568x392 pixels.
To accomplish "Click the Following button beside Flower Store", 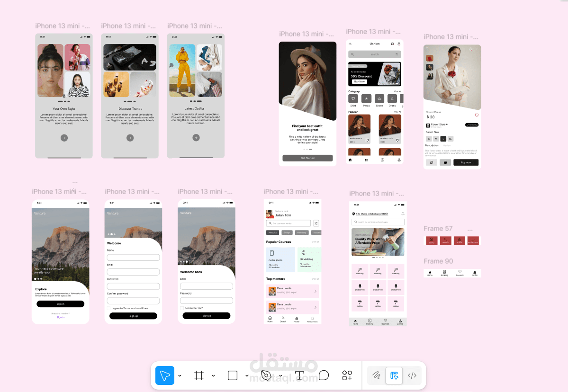I will coord(472,125).
